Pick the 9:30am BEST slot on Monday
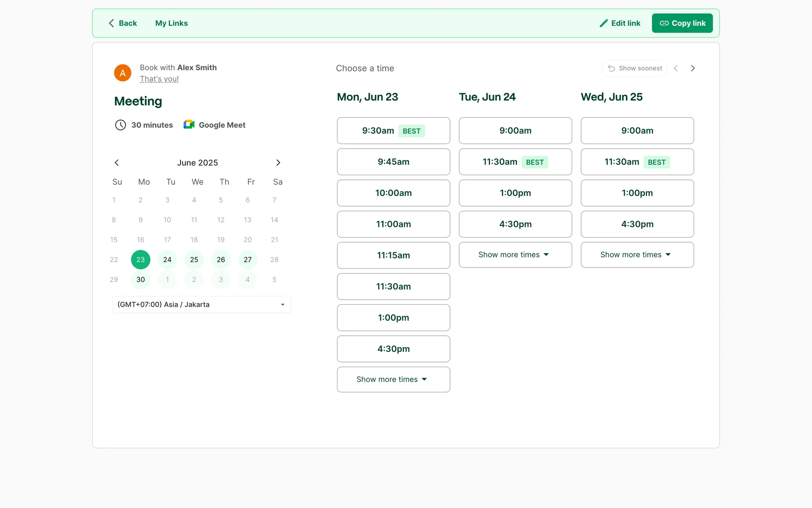The width and height of the screenshot is (812, 508). 393,131
